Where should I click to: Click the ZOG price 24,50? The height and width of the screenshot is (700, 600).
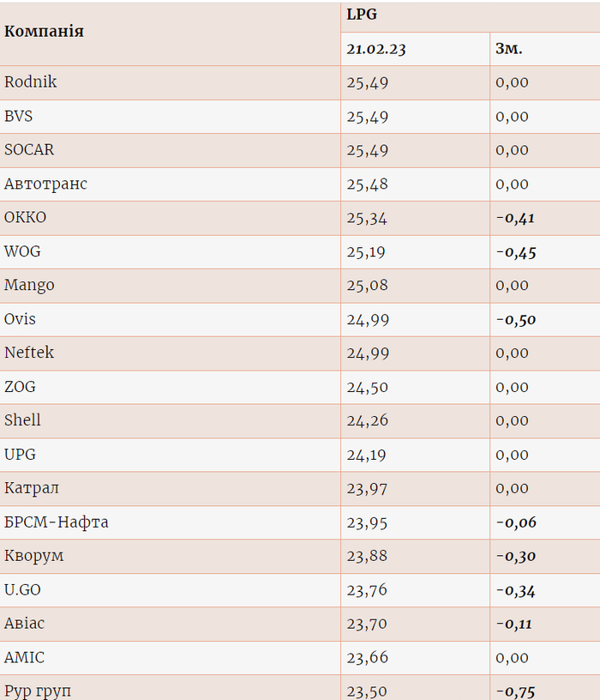(367, 387)
